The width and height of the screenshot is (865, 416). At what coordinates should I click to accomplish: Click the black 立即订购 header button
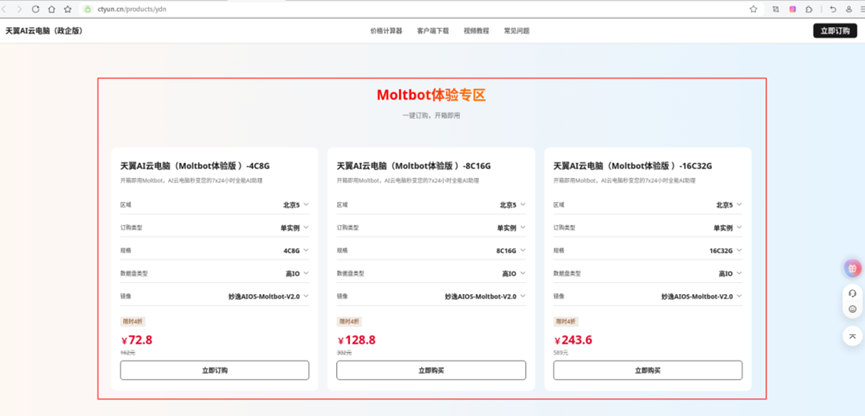(835, 31)
